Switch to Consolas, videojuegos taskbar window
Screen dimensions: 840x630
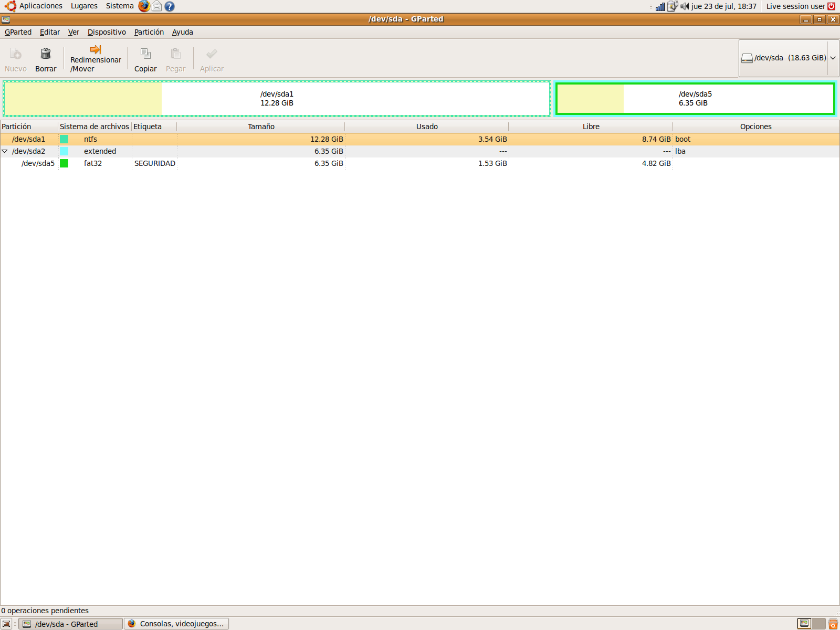[x=176, y=624]
